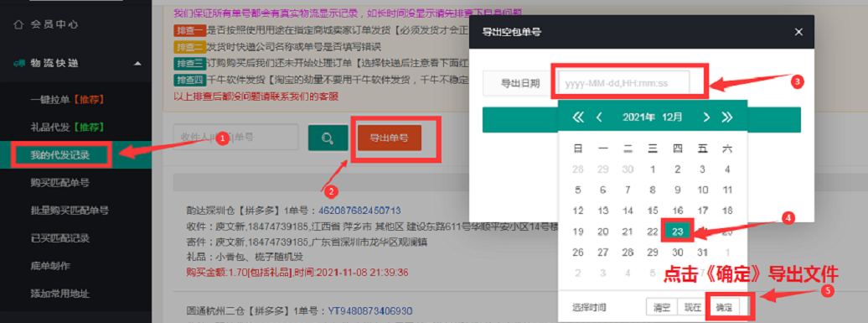Select December 1 in the calendar
Screen dimensions: 868x323
pos(653,169)
